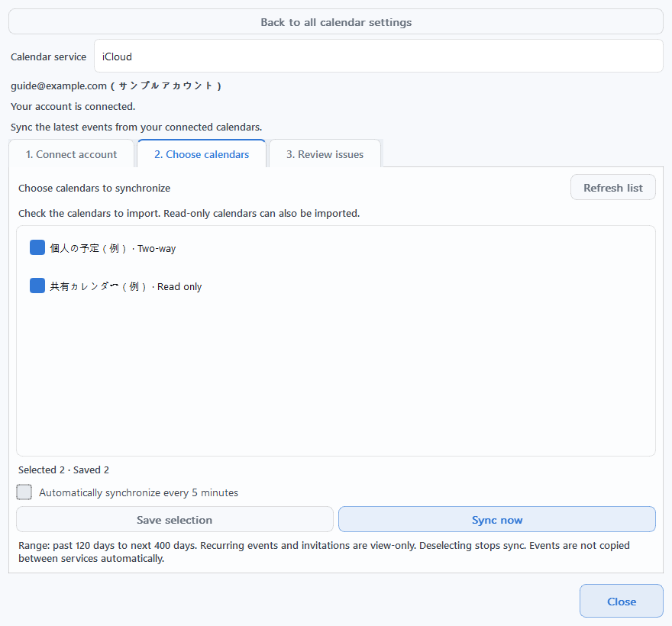The height and width of the screenshot is (626, 672).
Task: Click the 個人の予定 Two-way calendar label
Action: coord(113,249)
